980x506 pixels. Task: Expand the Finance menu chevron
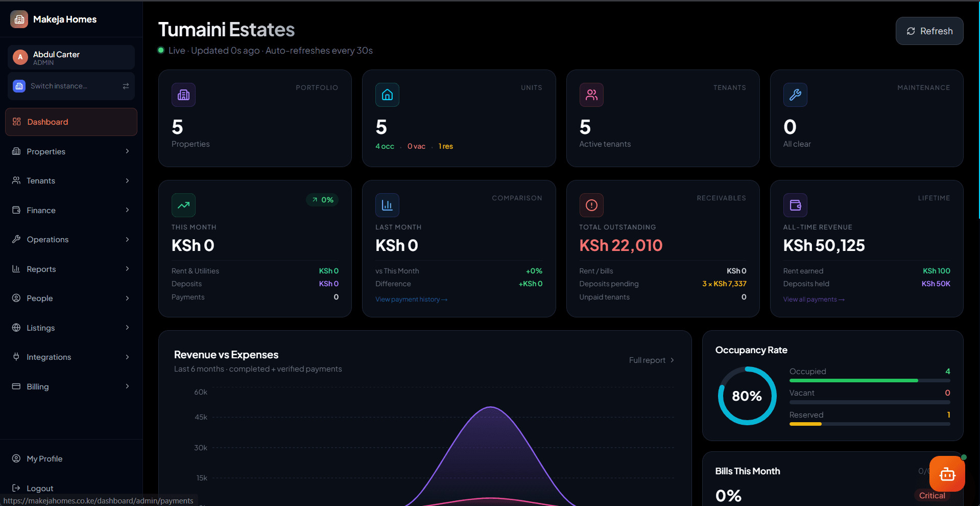pos(127,210)
